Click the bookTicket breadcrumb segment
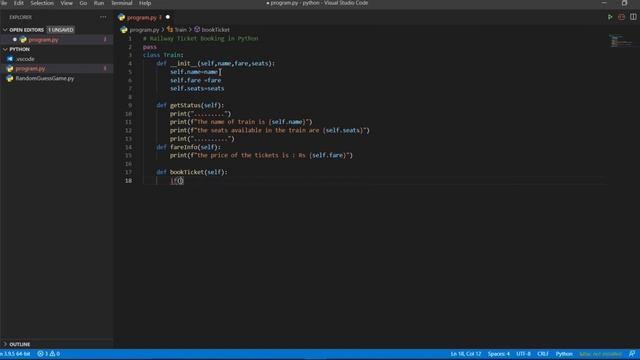The image size is (640, 360). (215, 30)
